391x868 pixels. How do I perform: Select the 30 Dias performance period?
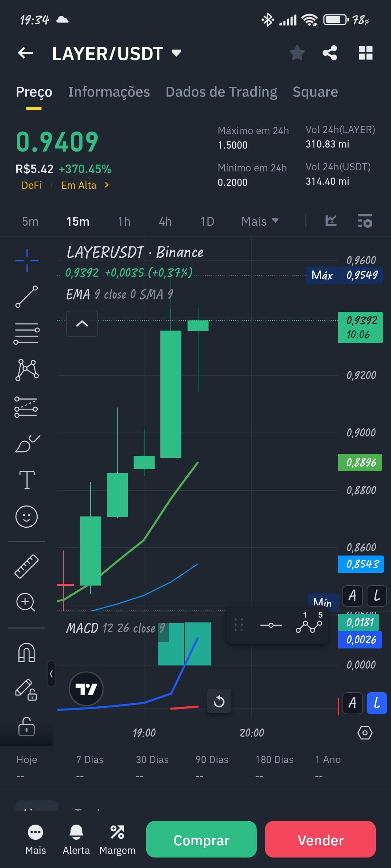(x=152, y=767)
